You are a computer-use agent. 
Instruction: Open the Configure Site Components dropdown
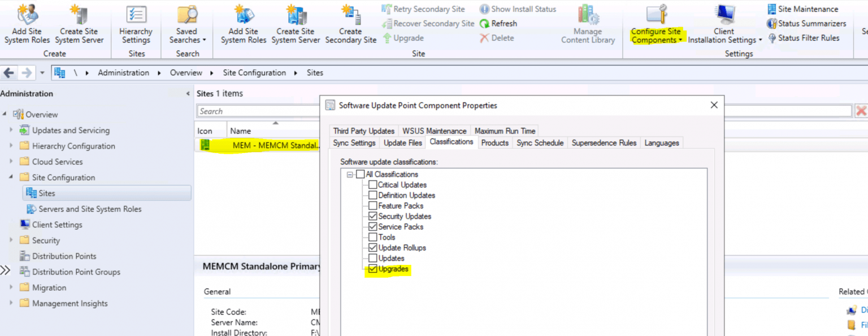(656, 36)
